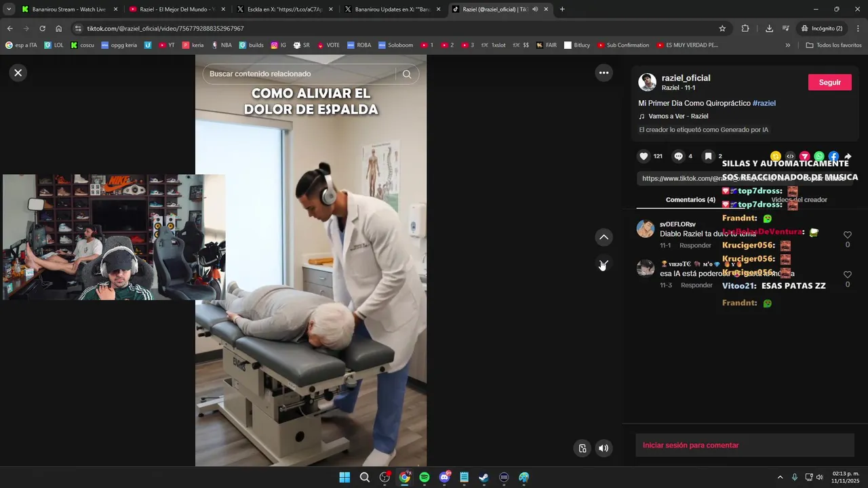Save the video with the bookmark icon

pos(708,156)
